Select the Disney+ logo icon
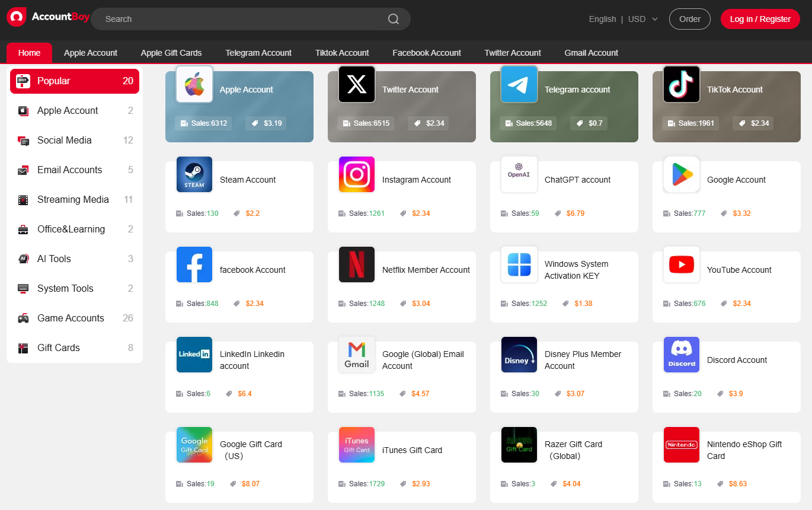This screenshot has height=510, width=812. click(519, 355)
